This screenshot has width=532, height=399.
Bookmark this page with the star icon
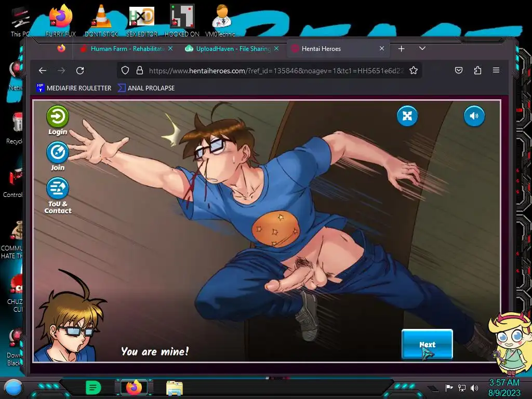(413, 71)
